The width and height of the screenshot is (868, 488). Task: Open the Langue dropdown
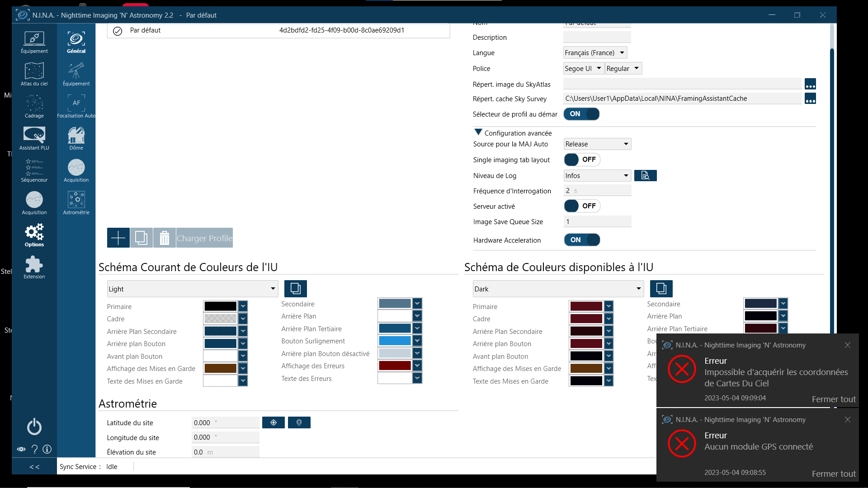[x=595, y=53]
